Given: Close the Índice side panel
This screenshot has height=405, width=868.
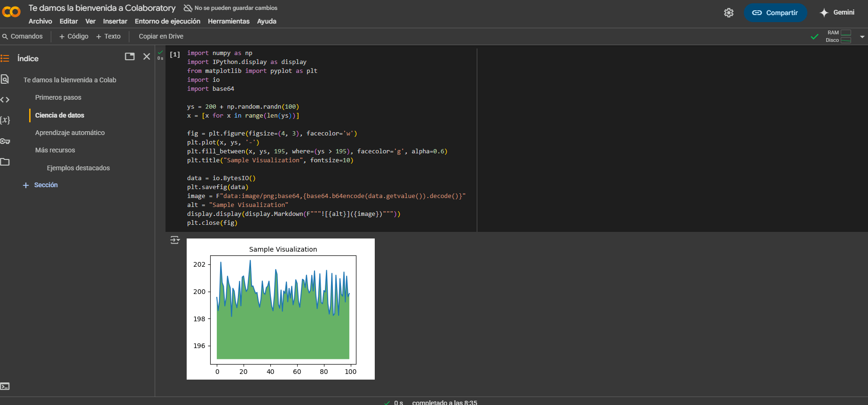Looking at the screenshot, I should tap(147, 56).
